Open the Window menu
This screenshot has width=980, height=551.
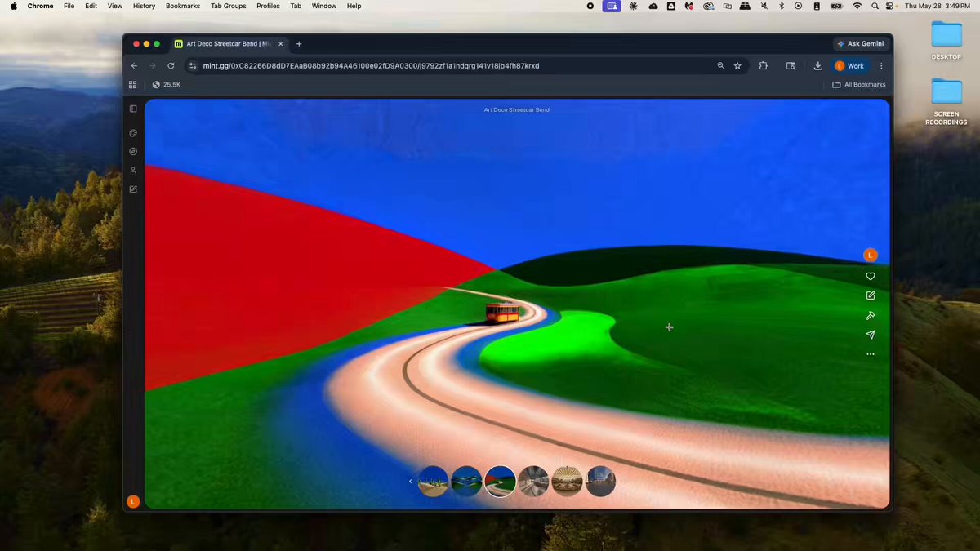324,6
